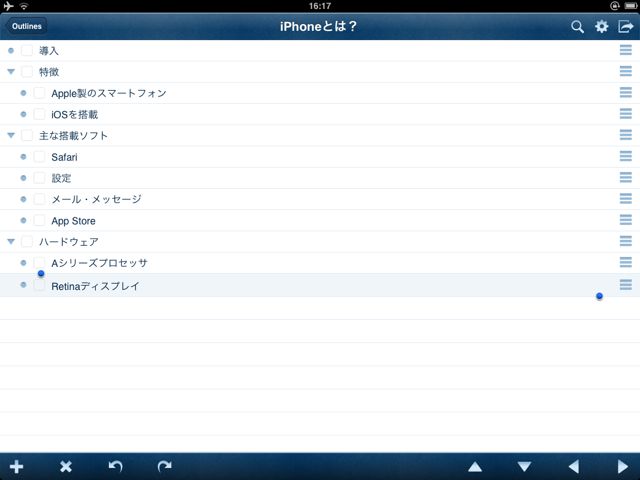Select the Aシリーズプロセッサ row text
The width and height of the screenshot is (640, 480).
[x=99, y=263]
